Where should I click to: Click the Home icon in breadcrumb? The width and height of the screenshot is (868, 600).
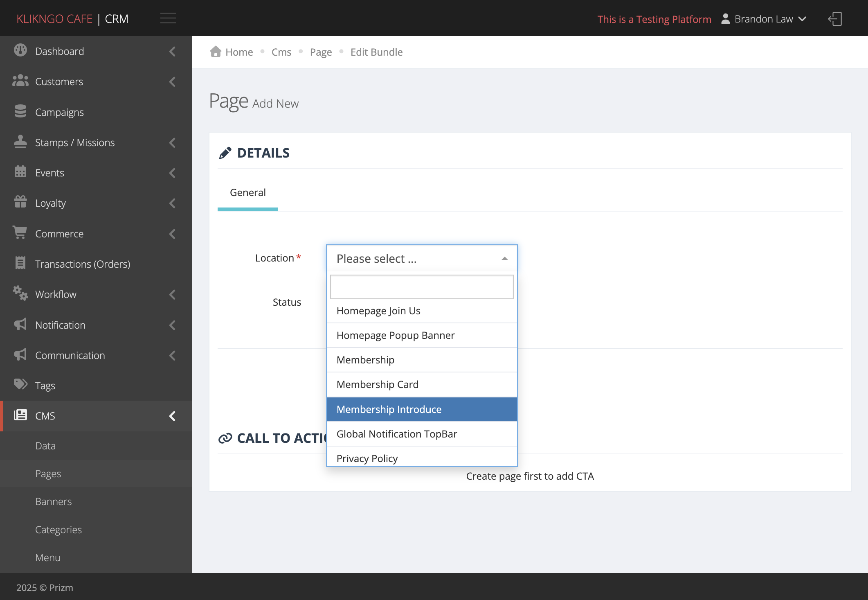216,52
